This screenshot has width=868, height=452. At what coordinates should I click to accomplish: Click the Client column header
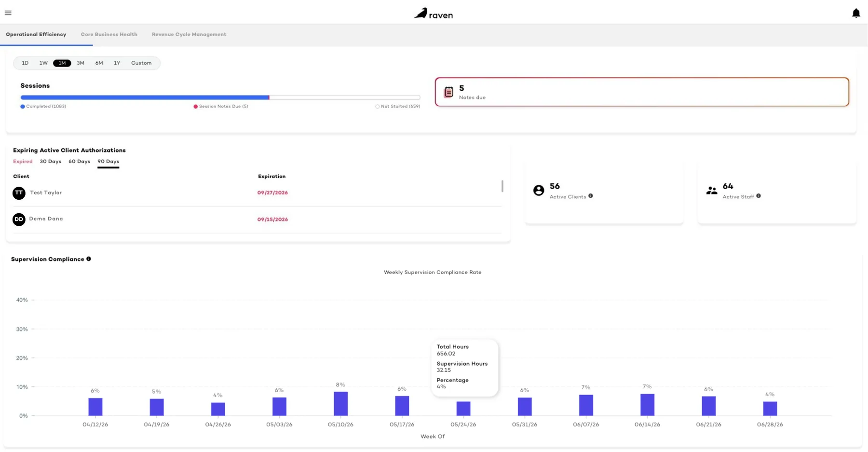point(21,177)
